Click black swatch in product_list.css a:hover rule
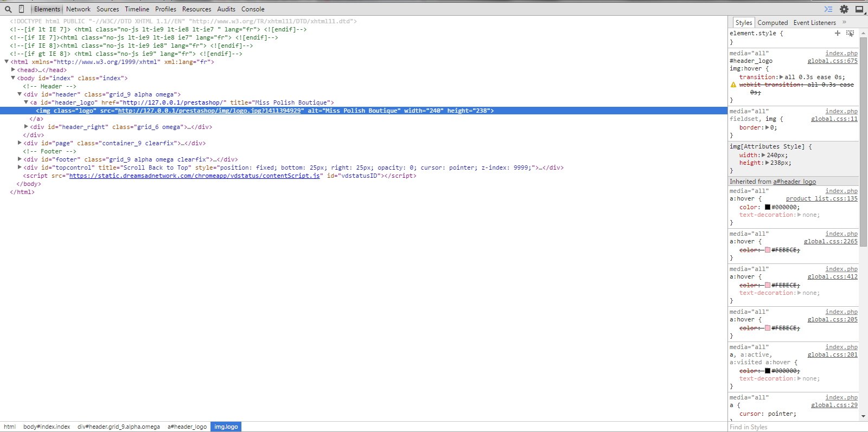 coord(768,207)
